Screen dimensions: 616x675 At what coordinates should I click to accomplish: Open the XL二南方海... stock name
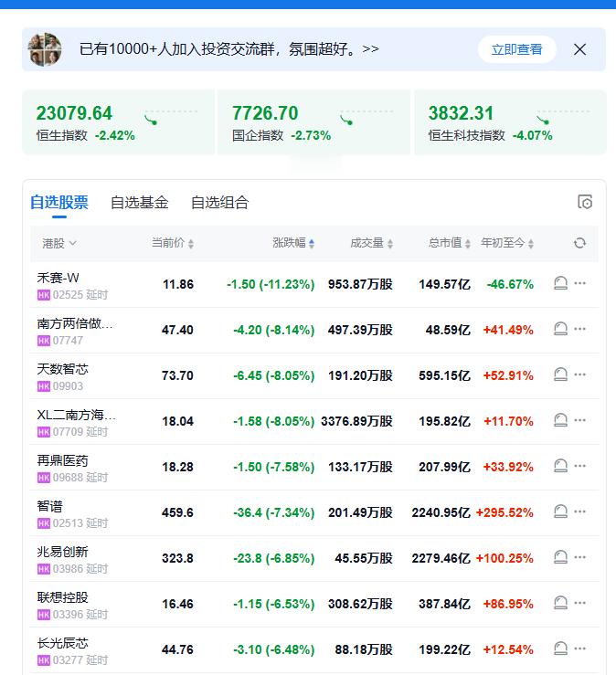[x=76, y=415]
